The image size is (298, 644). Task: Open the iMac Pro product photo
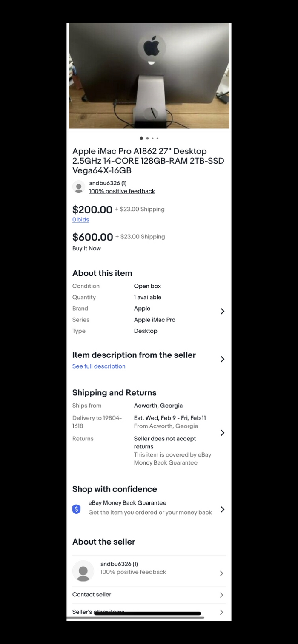click(x=149, y=76)
